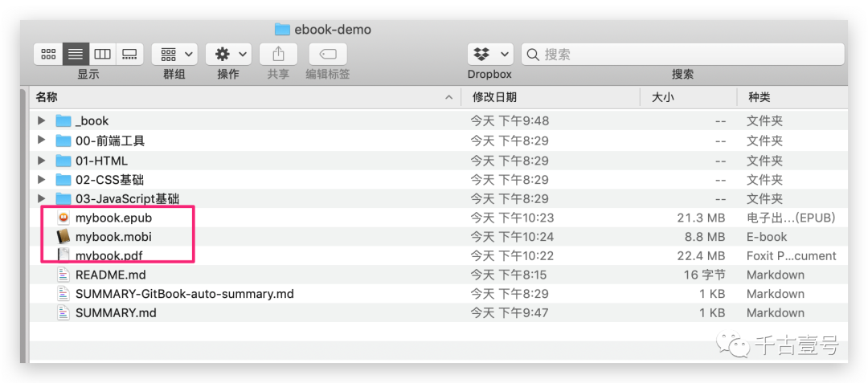Click the ebook-demo window title text
This screenshot has height=383, width=868.
click(x=333, y=29)
